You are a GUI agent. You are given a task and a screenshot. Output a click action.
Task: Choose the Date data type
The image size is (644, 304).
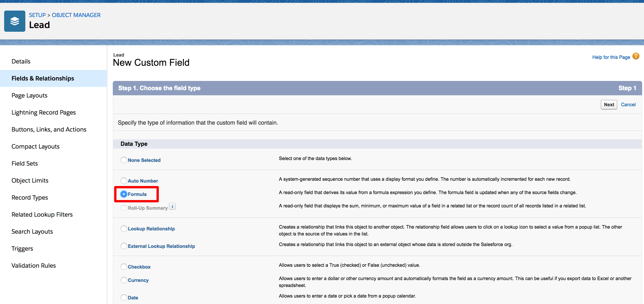click(x=124, y=298)
